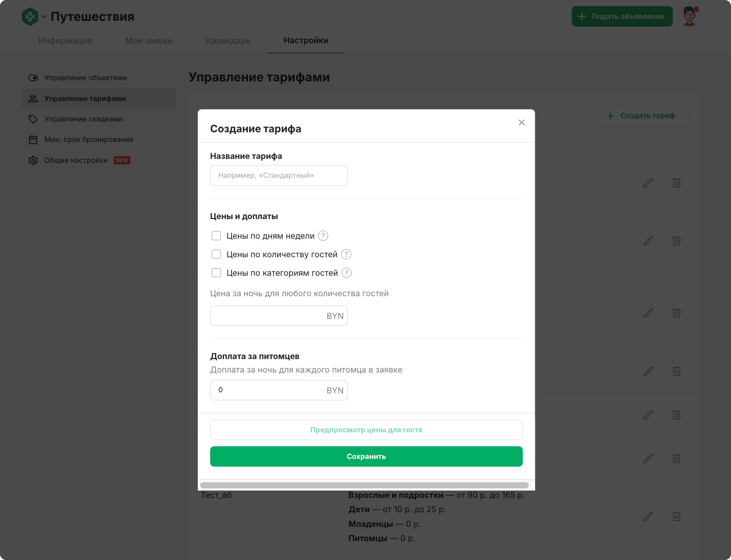The image size is (731, 560).
Task: Enable Цены по категориям гостей checkbox
Action: [216, 273]
